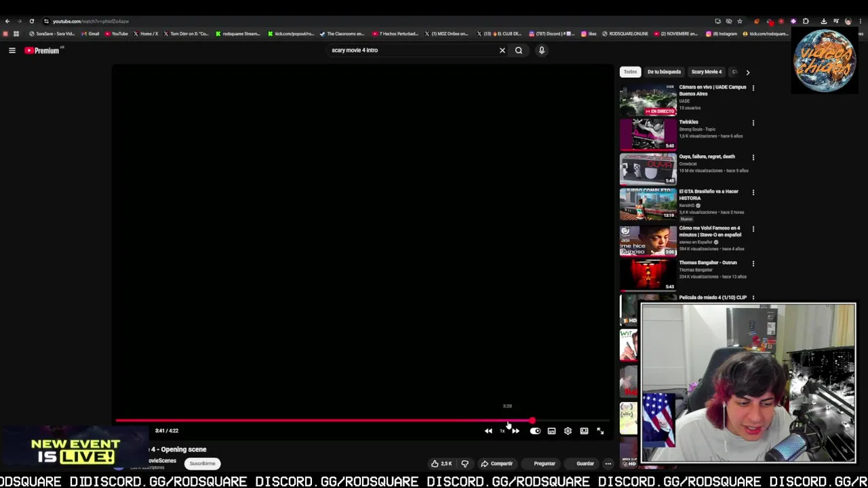This screenshot has width=868, height=488.
Task: Open options for 'Cómo me Volví Famoso'
Action: point(753,229)
